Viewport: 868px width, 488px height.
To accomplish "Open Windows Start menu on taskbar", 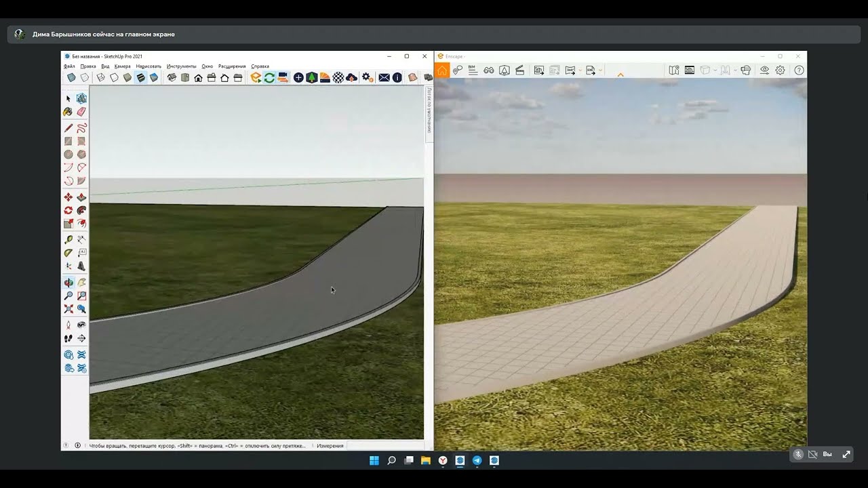I will 374,460.
